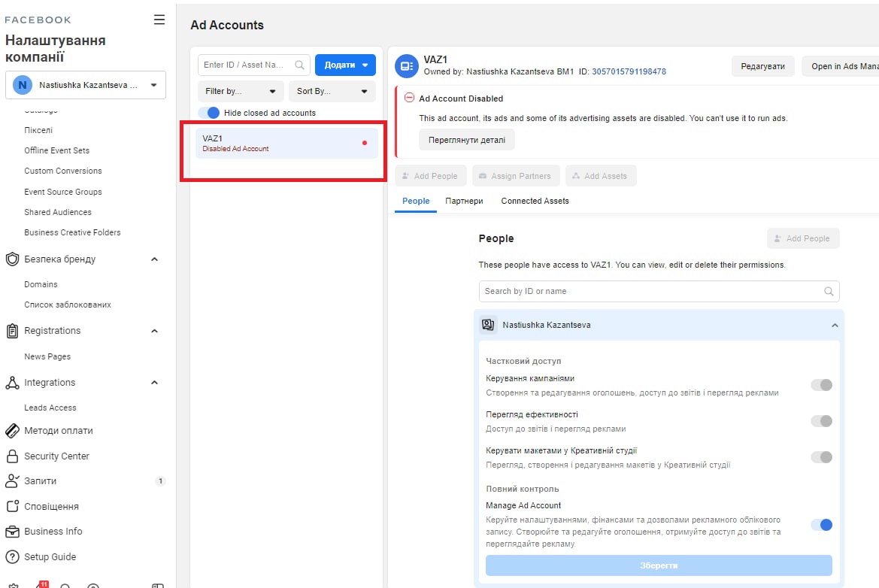Click the account ID link 3057015791198478
This screenshot has height=588, width=879.
point(629,71)
